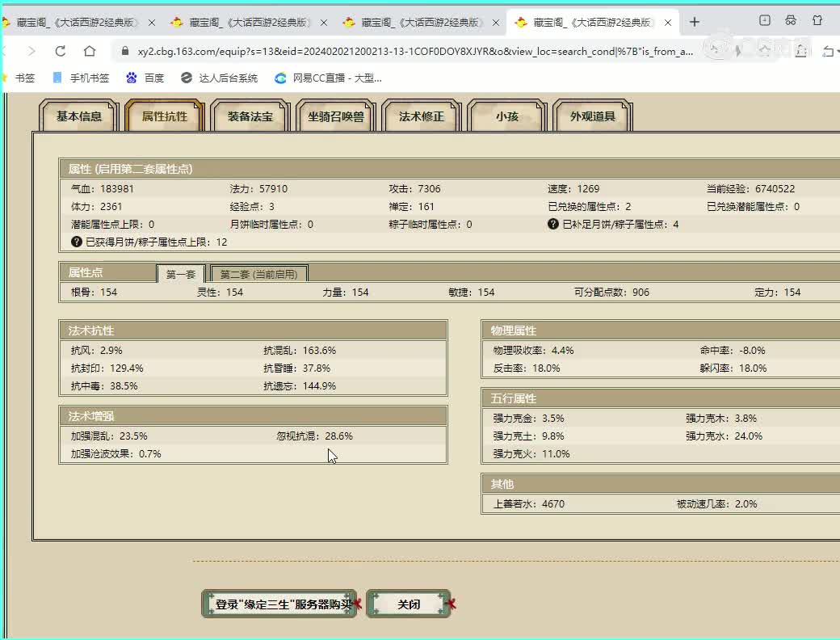Image resolution: width=840 pixels, height=640 pixels.
Task: Click the 命中率: -8.0% entry
Action: click(733, 350)
